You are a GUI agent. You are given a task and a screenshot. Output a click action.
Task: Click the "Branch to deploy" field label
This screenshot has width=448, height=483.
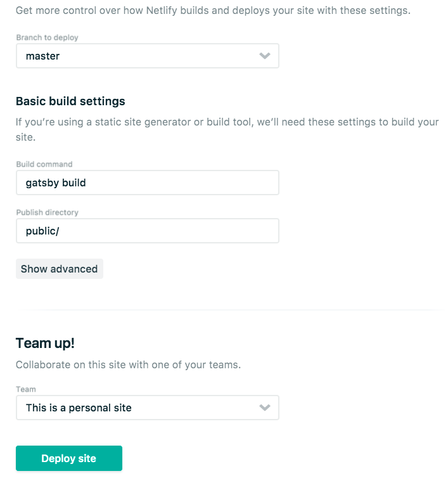(47, 37)
